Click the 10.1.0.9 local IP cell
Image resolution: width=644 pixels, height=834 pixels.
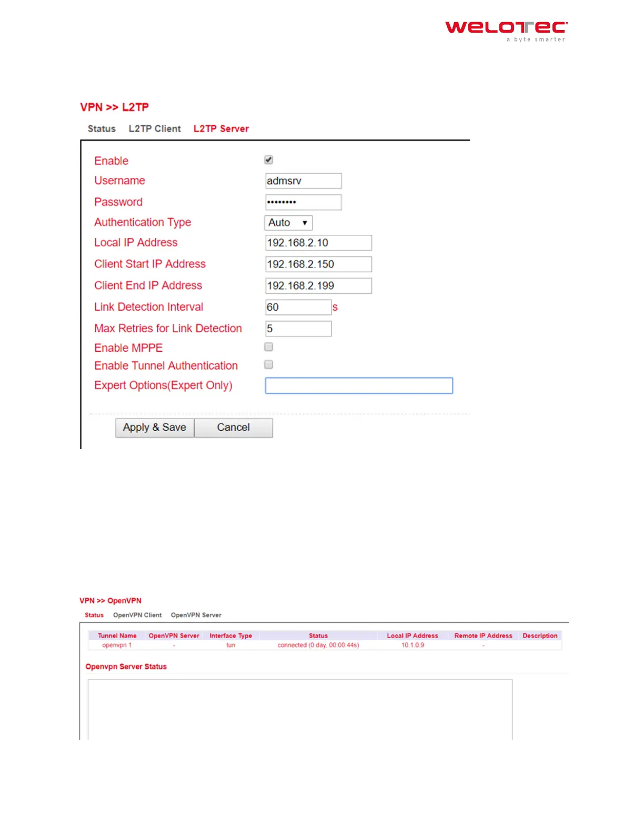pyautogui.click(x=412, y=645)
